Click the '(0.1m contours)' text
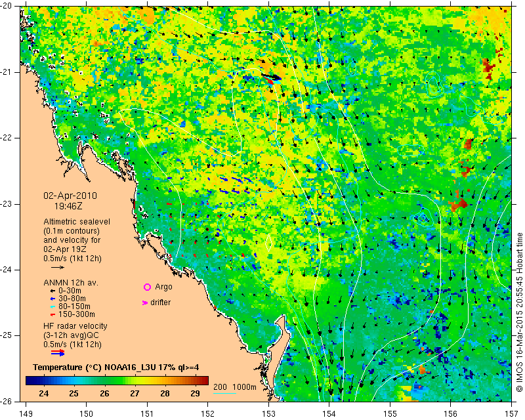Image resolution: width=525 pixels, height=420 pixels. point(72,231)
